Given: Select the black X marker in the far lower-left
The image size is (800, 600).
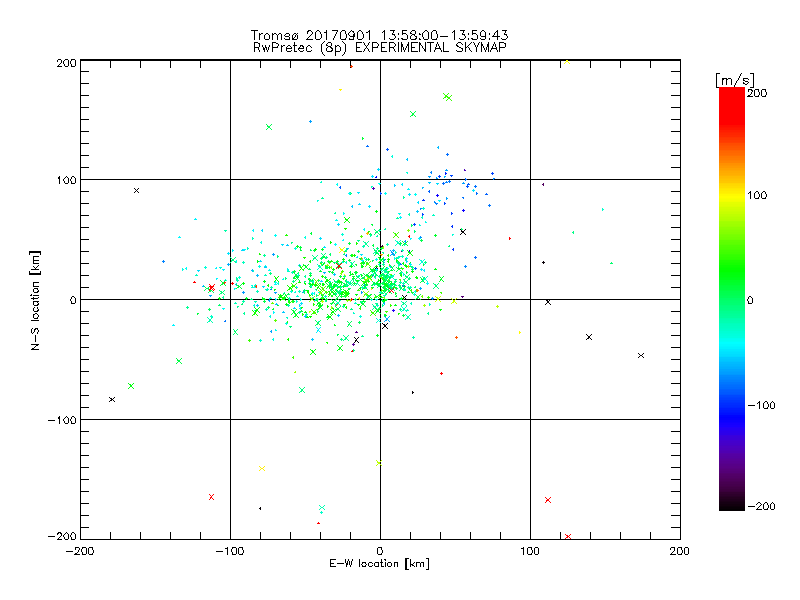Looking at the screenshot, I should coord(112,399).
